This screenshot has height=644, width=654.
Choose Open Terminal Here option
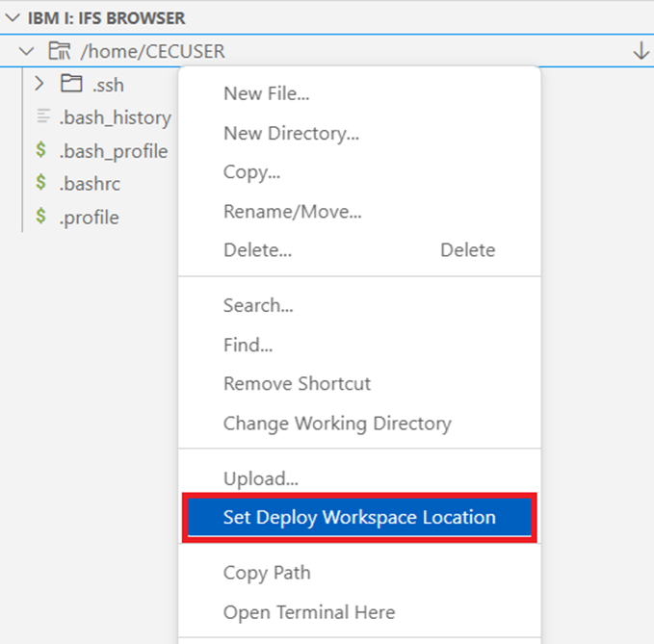pyautogui.click(x=309, y=611)
